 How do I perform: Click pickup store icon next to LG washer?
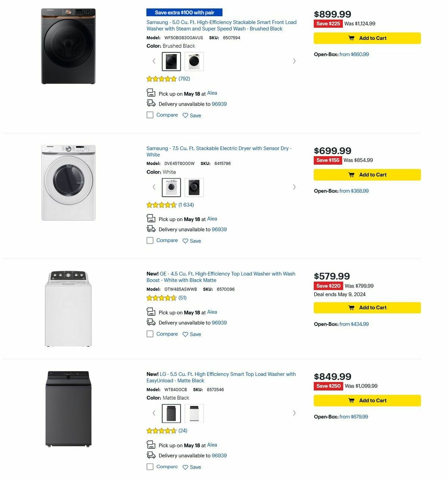[151, 444]
